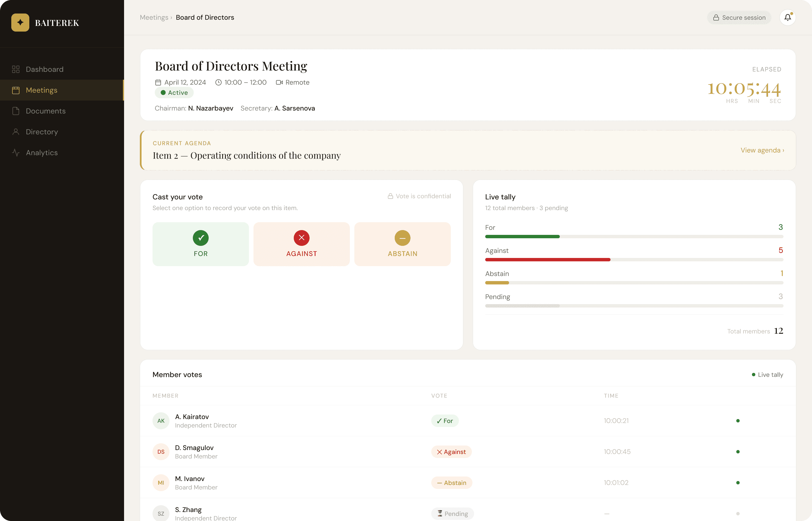
Task: Open the notifications bell
Action: 787,17
